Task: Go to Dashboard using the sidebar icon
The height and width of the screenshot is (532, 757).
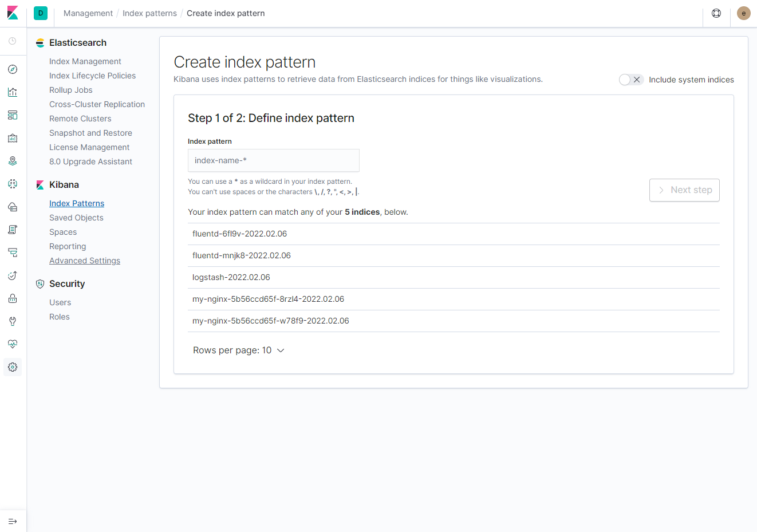Action: click(x=13, y=115)
